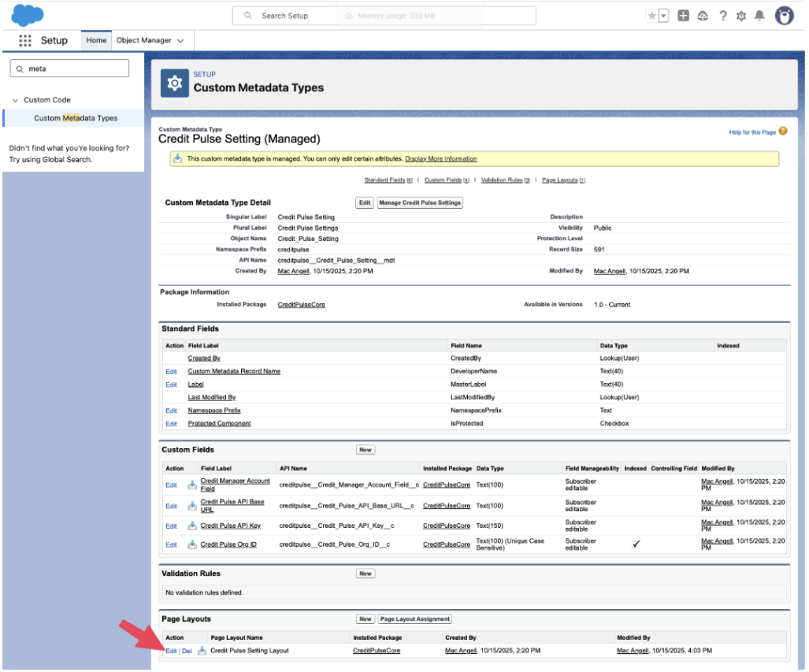This screenshot has height=672, width=809.
Task: Select Custom Metadata Types in sidebar
Action: coord(76,118)
